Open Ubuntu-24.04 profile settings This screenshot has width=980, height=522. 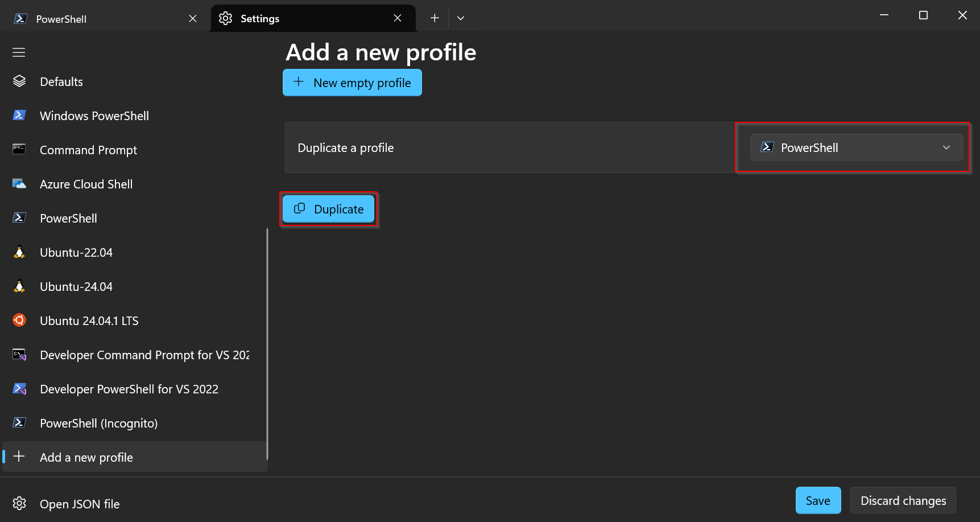click(135, 286)
